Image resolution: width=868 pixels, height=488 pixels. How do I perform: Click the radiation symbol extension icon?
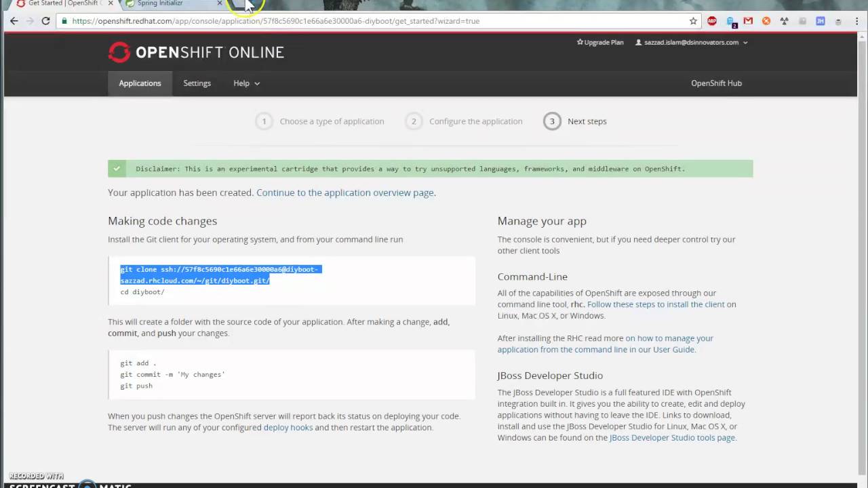[785, 21]
